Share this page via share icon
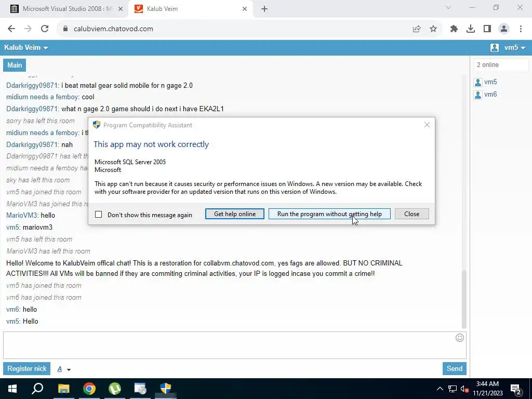The width and height of the screenshot is (532, 399). click(x=417, y=29)
